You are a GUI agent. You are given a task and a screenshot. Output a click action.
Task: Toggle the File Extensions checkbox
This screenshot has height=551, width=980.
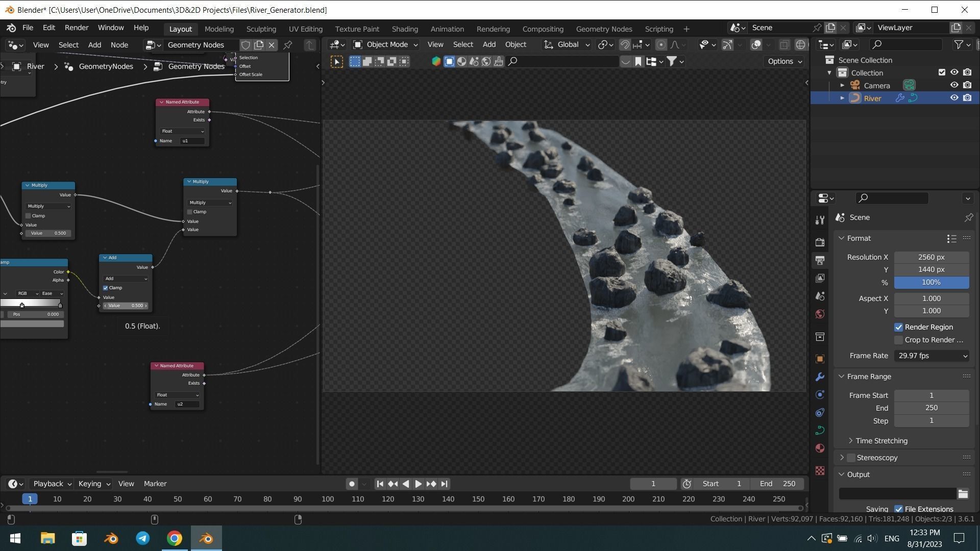pos(898,509)
